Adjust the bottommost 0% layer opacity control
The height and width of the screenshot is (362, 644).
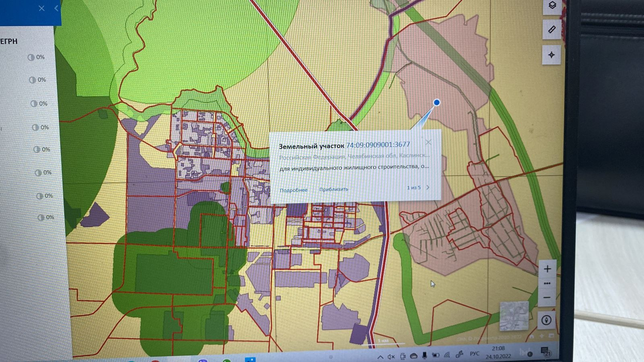tap(45, 217)
